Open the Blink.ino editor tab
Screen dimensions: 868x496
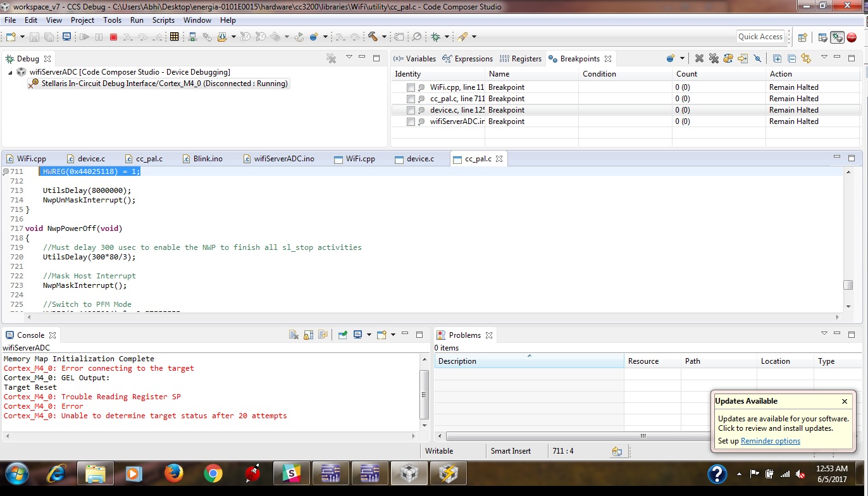pyautogui.click(x=202, y=159)
